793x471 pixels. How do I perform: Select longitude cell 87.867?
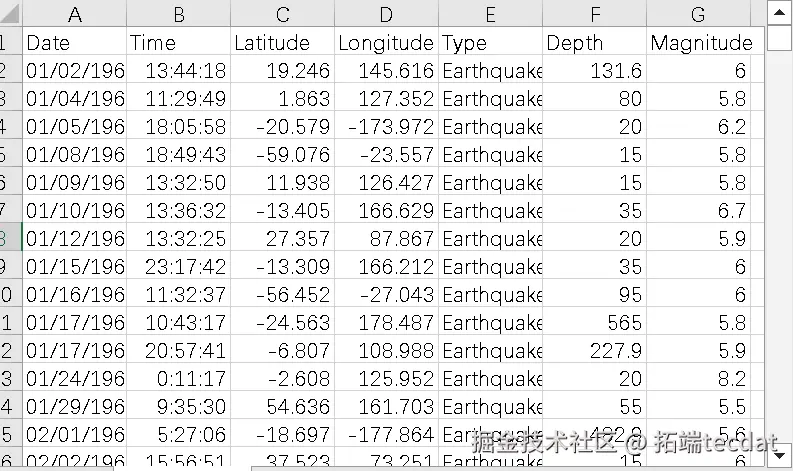tap(386, 237)
